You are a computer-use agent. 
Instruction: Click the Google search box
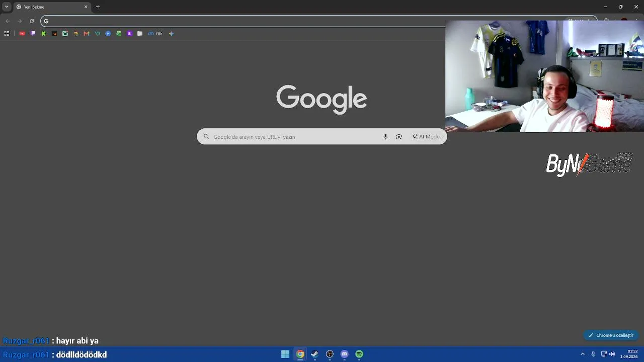pyautogui.click(x=322, y=137)
